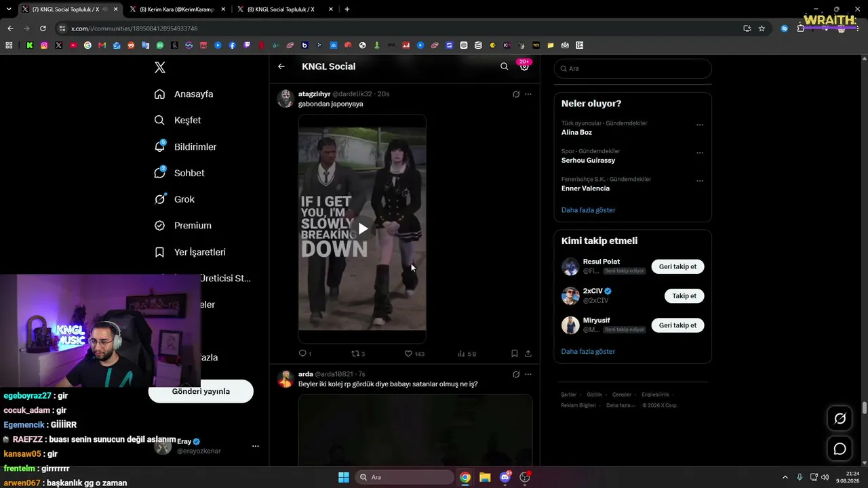Open the atagzlıhyr username link
The width and height of the screenshot is (868, 488).
(314, 94)
